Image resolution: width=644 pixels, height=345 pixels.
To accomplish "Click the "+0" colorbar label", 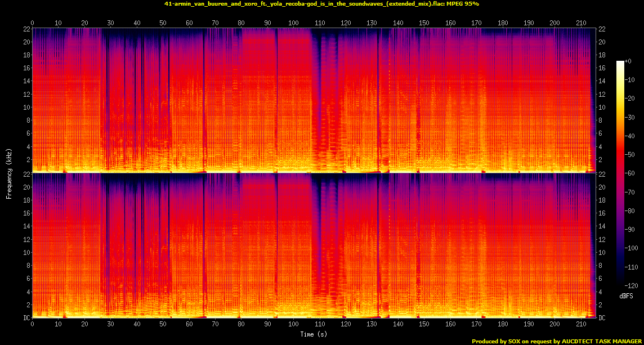I will point(628,61).
